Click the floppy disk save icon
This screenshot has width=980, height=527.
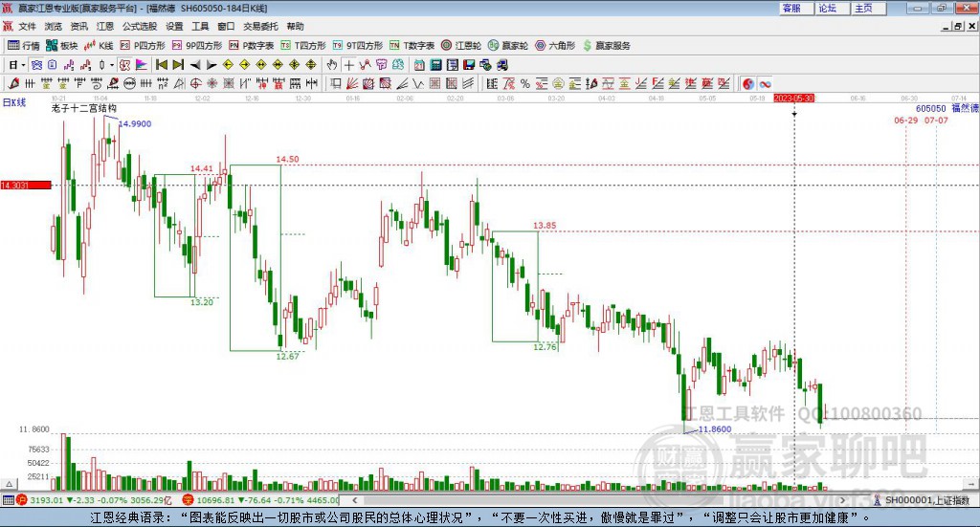pos(469,65)
